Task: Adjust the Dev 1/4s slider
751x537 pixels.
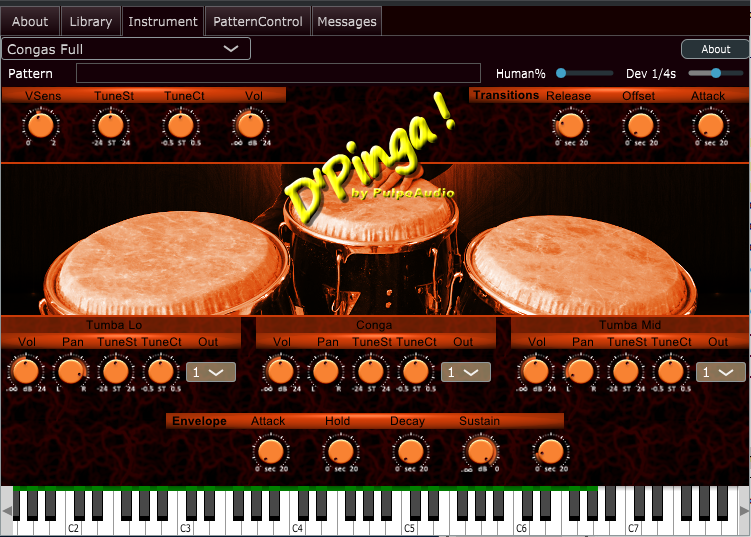Action: pos(716,73)
